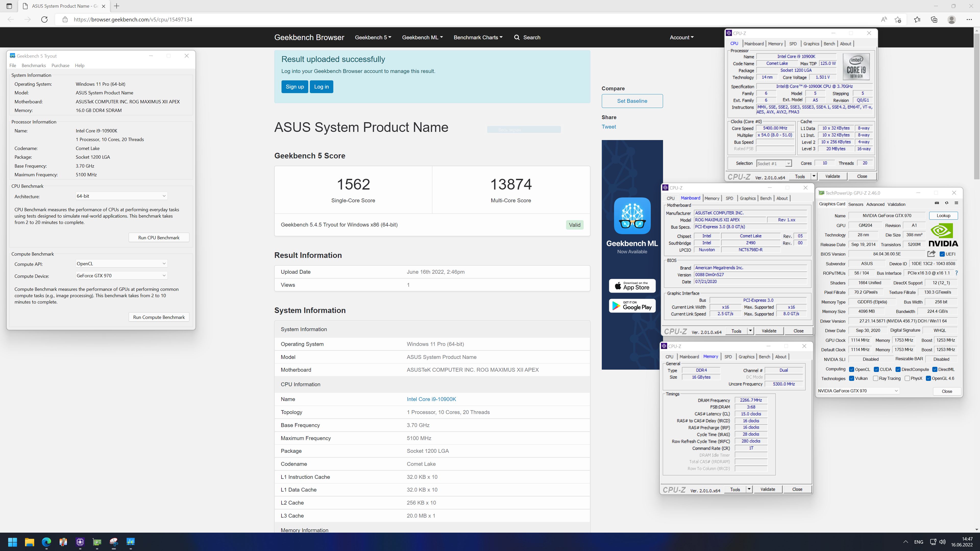Open the GPU selector dropdown in GPU-Z

858,391
